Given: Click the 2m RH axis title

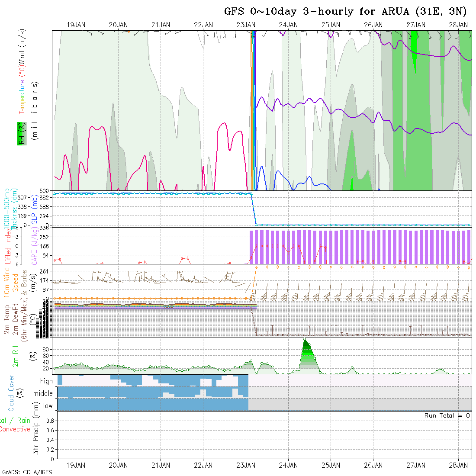Looking at the screenshot, I should (x=15, y=356).
